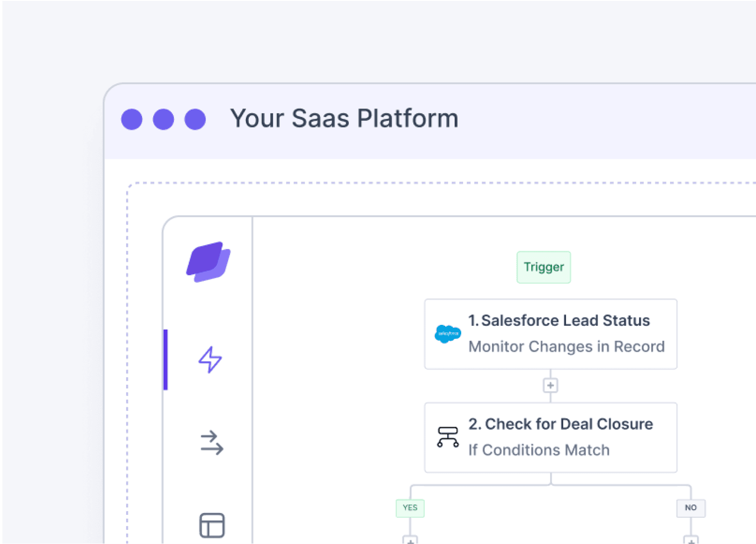This screenshot has height=544, width=756.
Task: Click the third purple window dot
Action: 195,119
